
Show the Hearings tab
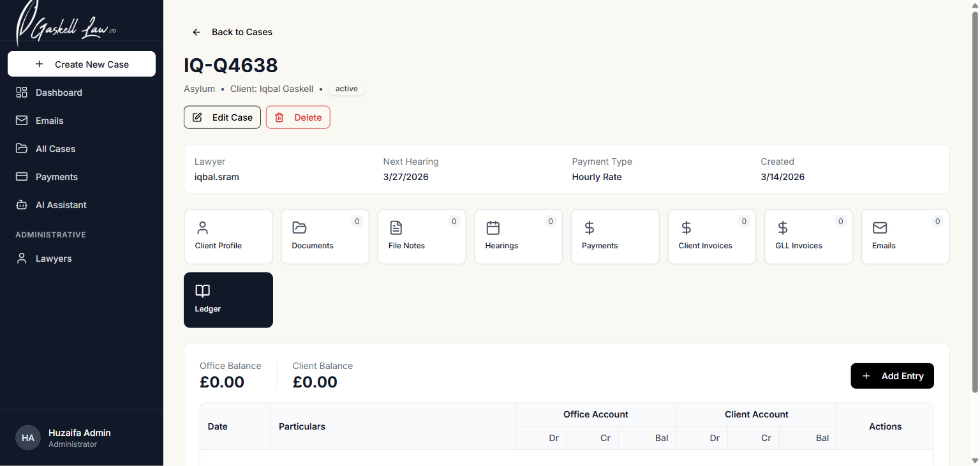518,236
